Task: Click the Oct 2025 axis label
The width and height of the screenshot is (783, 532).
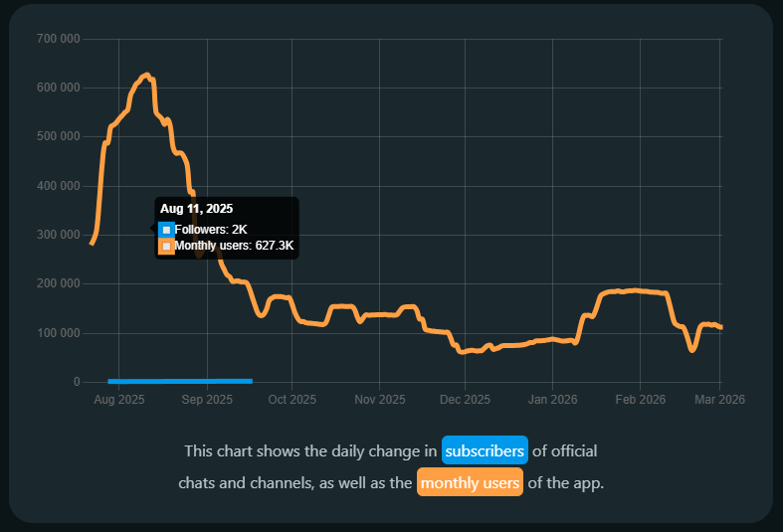Action: [x=291, y=400]
